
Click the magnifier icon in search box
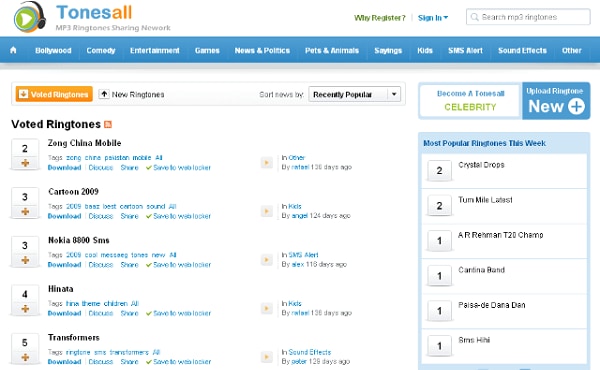[474, 17]
